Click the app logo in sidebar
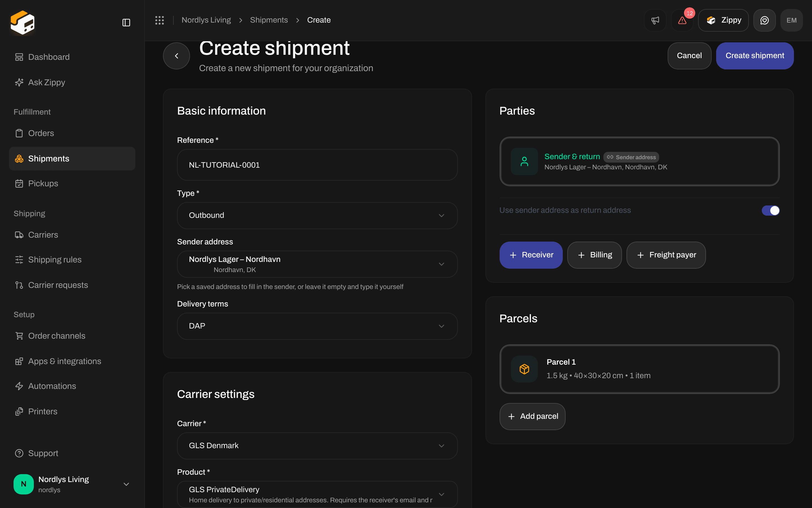The height and width of the screenshot is (508, 812). click(x=23, y=23)
